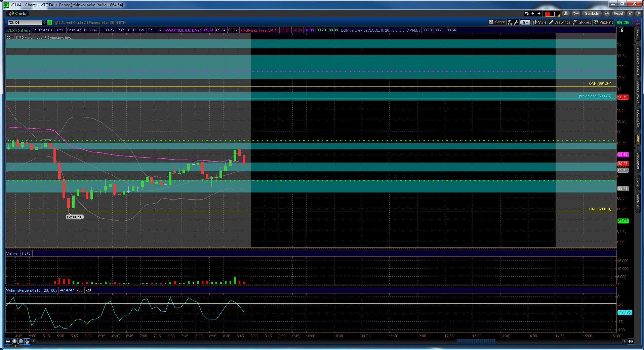Select the crosshair cursor tool
Screen dimensions: 644x350
[8, 341]
